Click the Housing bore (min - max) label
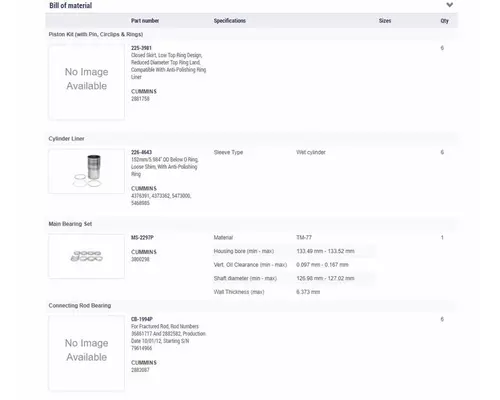Image resolution: width=500 pixels, height=400 pixels. (244, 251)
